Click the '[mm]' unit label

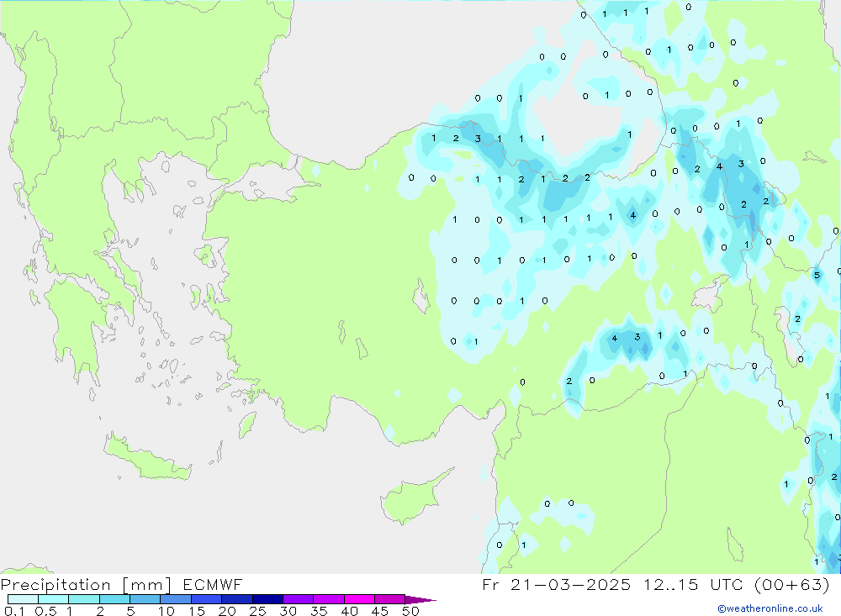pos(146,585)
